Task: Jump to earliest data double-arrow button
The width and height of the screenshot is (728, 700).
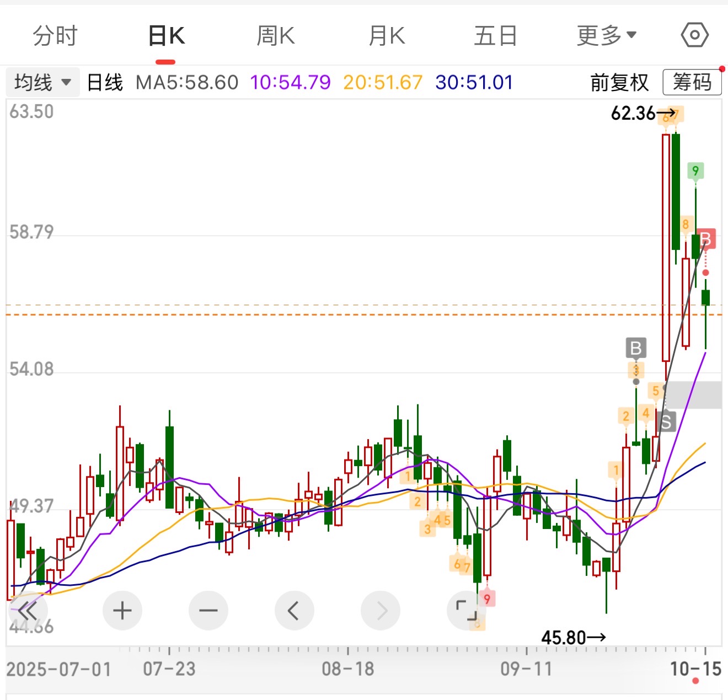Action: click(x=28, y=611)
